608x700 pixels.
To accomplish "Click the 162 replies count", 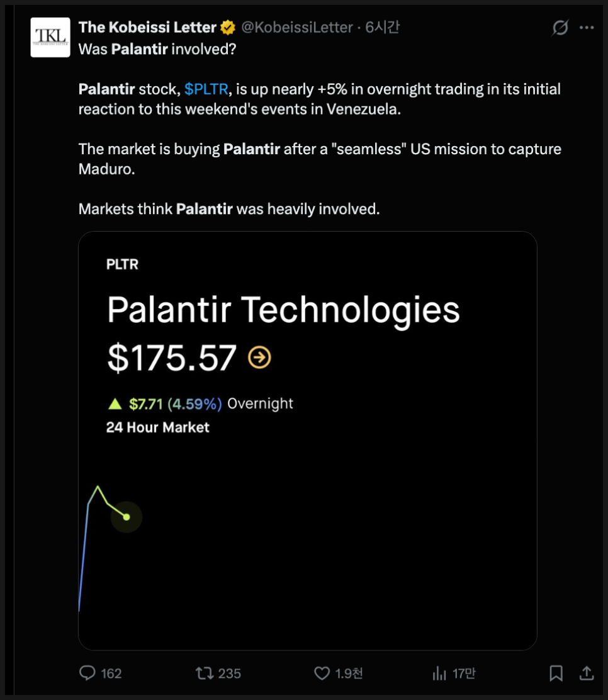I will 111,674.
